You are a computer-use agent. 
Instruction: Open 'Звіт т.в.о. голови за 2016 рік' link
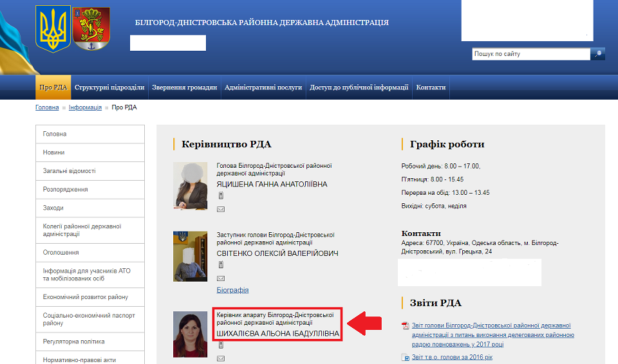pos(452,357)
